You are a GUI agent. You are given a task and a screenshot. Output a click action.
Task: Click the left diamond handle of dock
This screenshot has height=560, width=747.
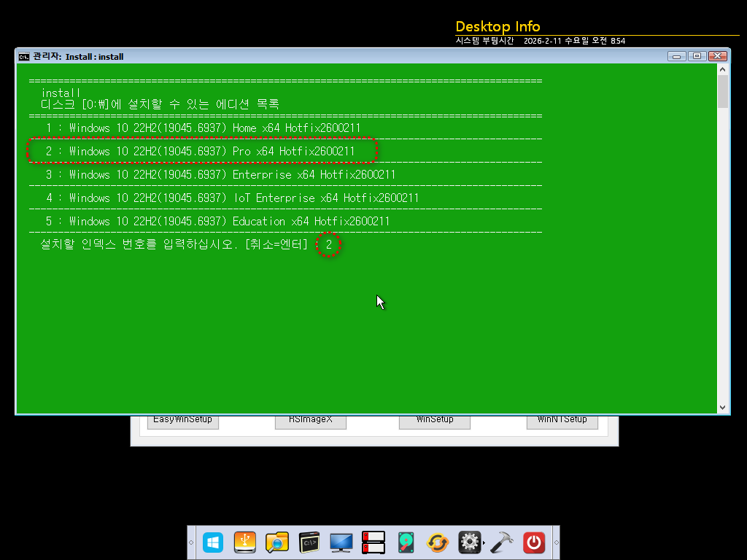click(x=191, y=542)
